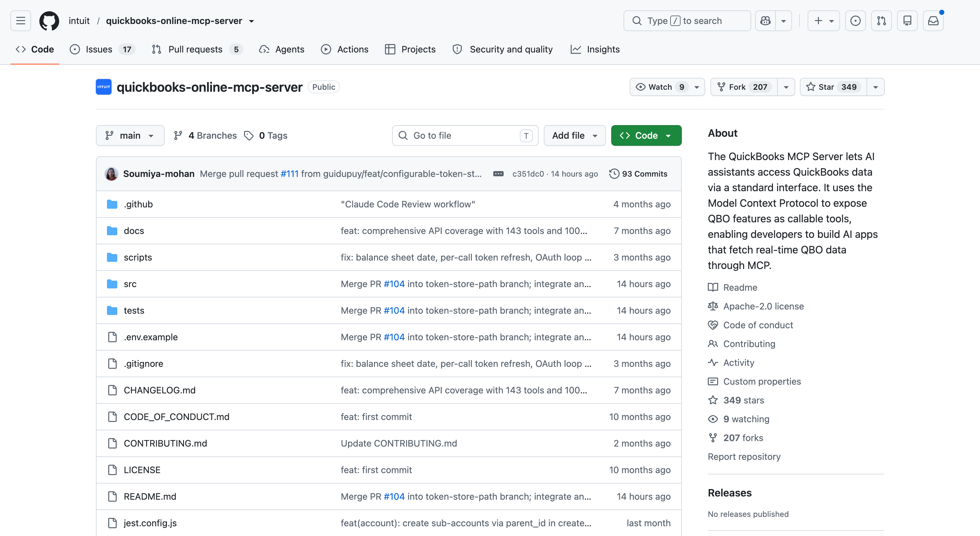View 349 stars in sidebar
980x536 pixels.
(736, 400)
